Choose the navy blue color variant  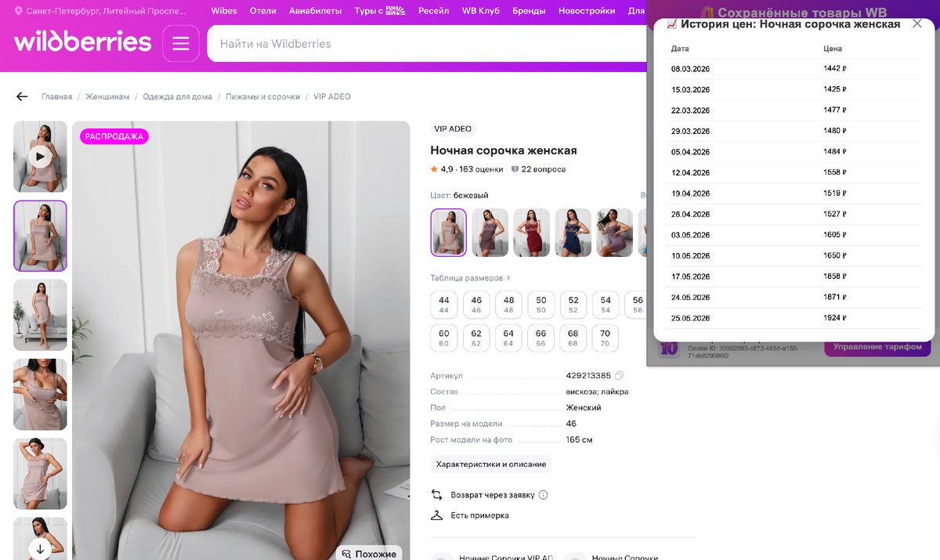click(573, 233)
